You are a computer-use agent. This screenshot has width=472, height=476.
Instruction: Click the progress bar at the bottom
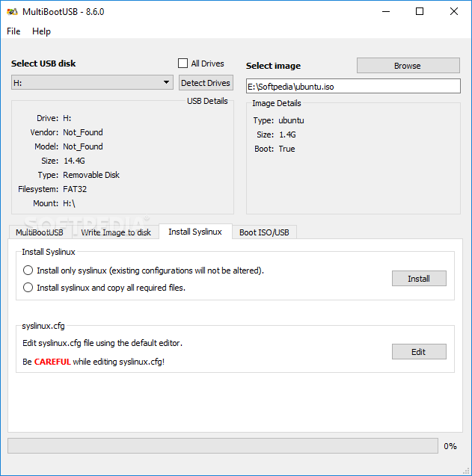pyautogui.click(x=223, y=445)
